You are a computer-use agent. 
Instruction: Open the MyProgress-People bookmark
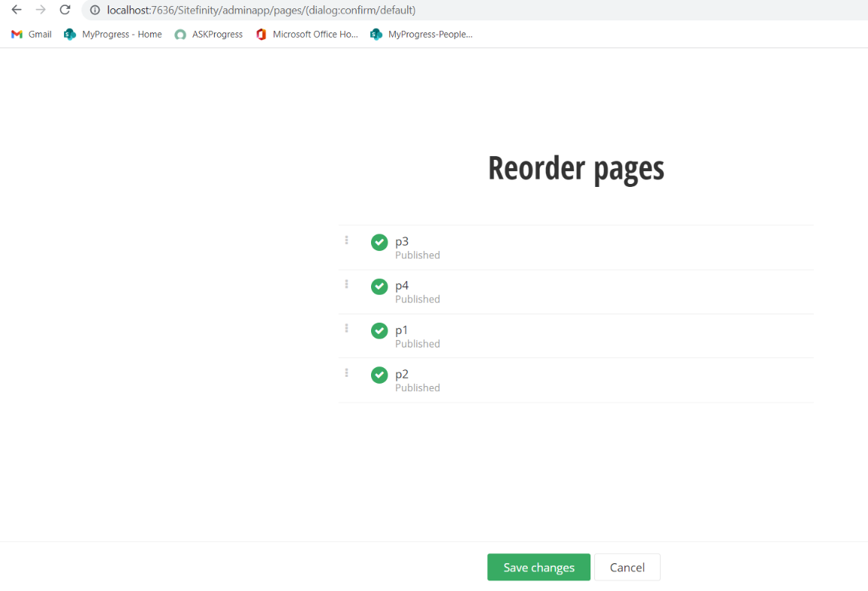click(x=422, y=35)
